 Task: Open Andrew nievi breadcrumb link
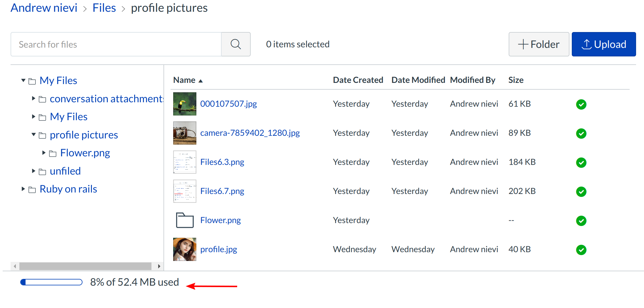click(x=44, y=8)
